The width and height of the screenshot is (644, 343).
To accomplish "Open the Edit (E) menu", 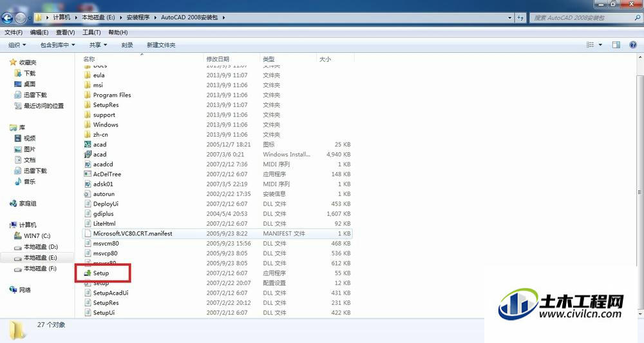I will coord(39,32).
